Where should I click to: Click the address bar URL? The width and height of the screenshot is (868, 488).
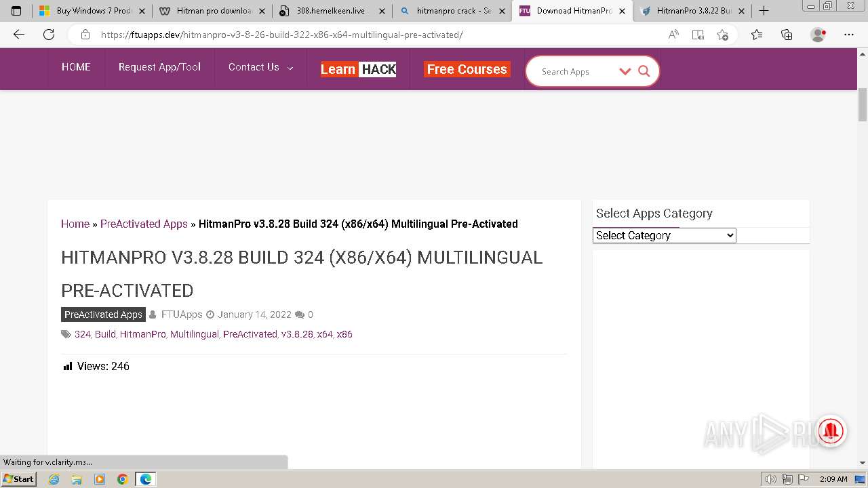281,35
